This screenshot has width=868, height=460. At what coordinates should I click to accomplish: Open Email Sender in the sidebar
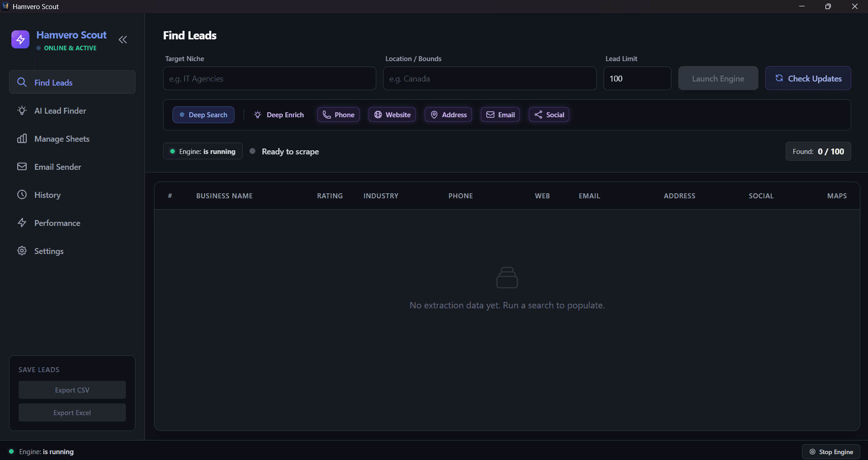(x=72, y=167)
